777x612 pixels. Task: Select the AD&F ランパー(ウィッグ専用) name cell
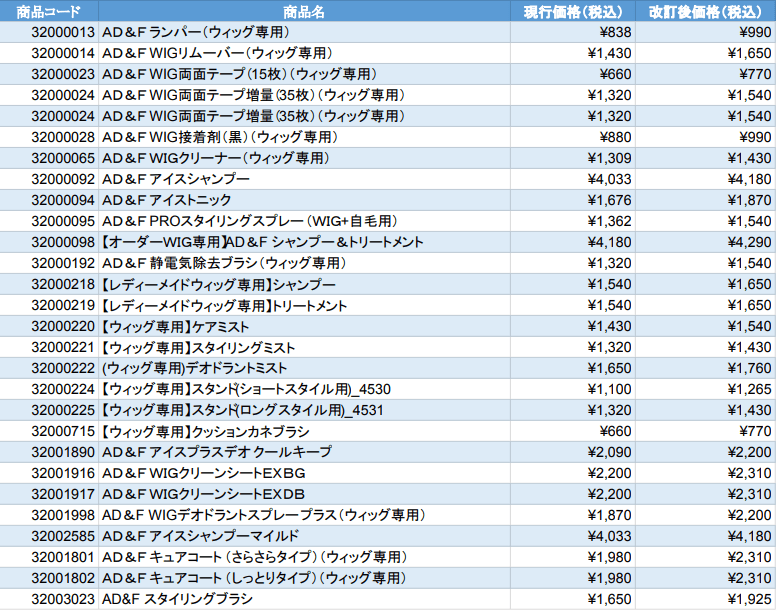(x=304, y=32)
